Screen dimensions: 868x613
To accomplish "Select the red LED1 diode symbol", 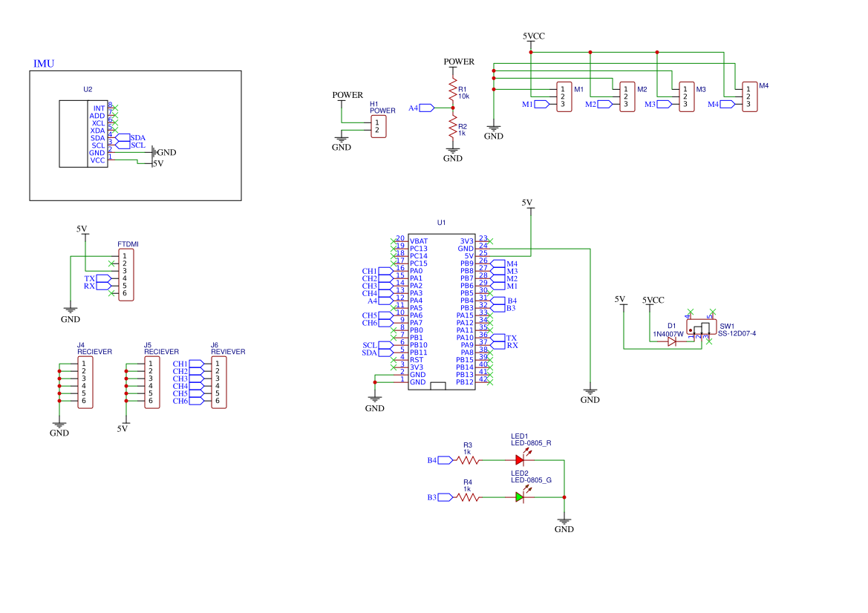I will (x=520, y=460).
